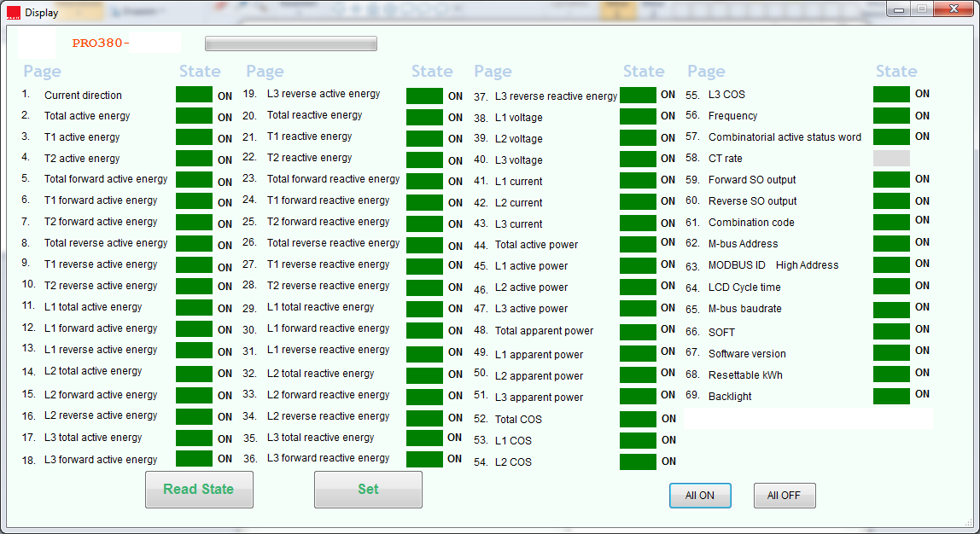The width and height of the screenshot is (980, 534).
Task: Toggle the L2 current state indicator
Action: click(x=639, y=201)
